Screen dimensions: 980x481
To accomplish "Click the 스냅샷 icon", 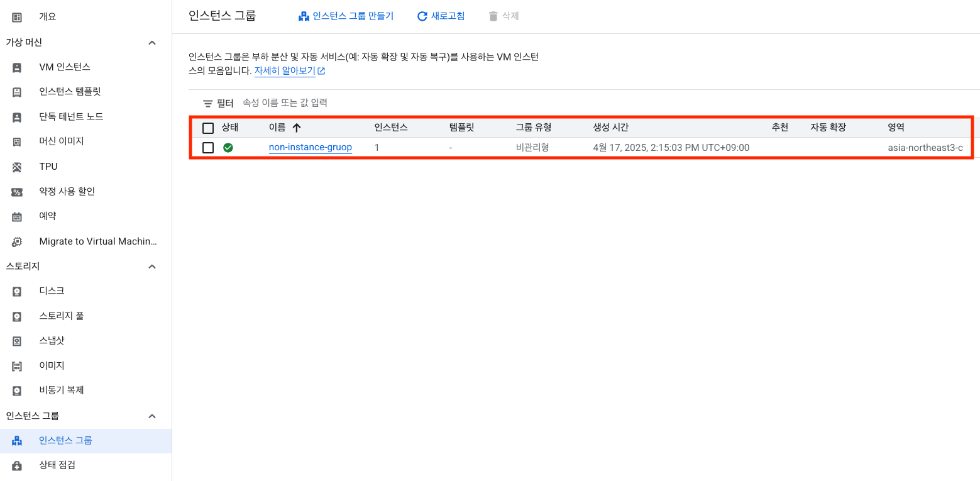I will (17, 341).
